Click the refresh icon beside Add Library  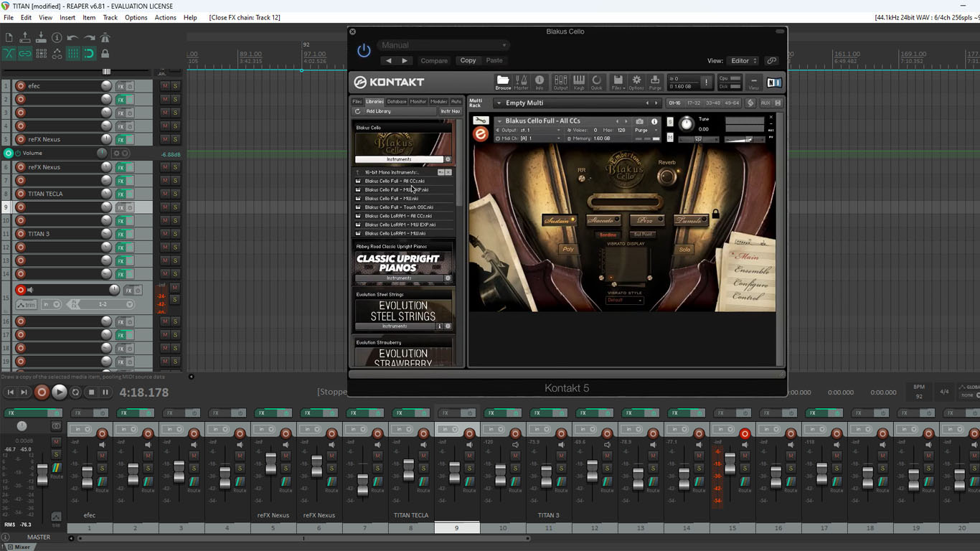coord(357,111)
